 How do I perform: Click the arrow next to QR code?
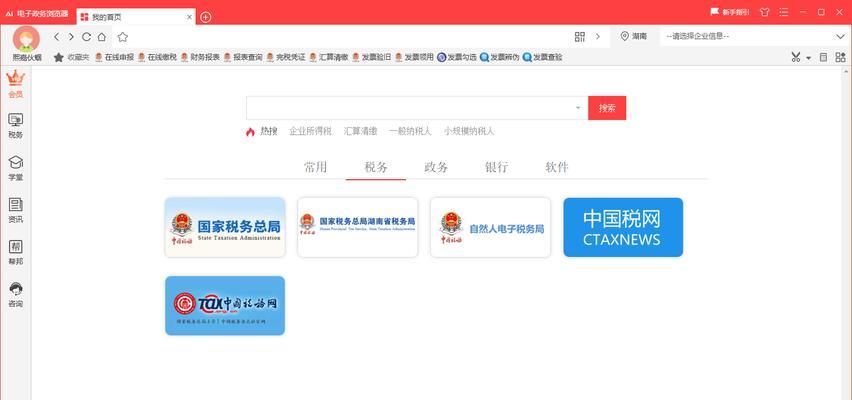coord(598,37)
